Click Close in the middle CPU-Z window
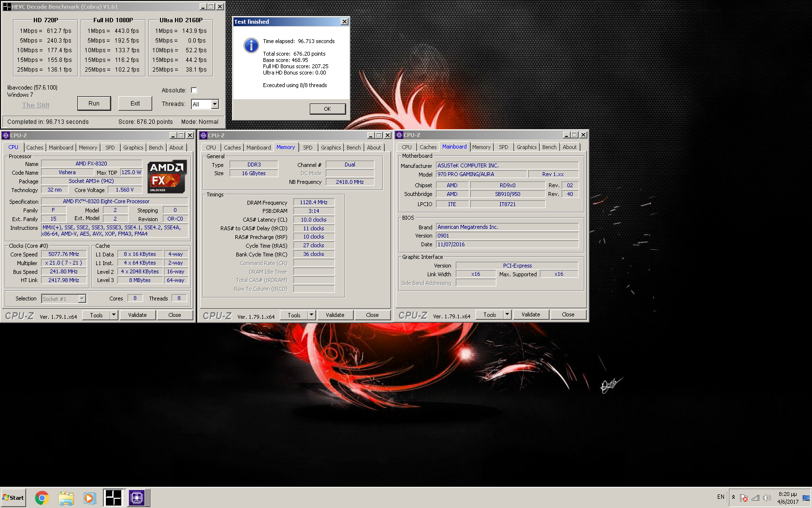This screenshot has width=812, height=508. [x=372, y=315]
